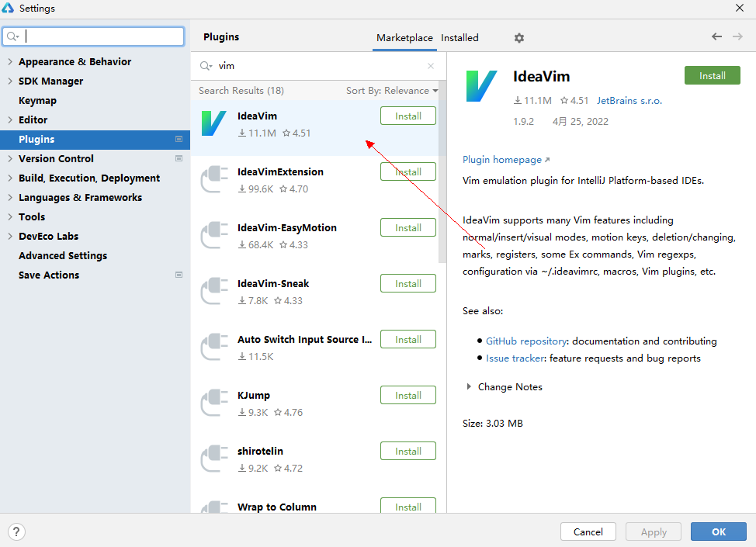Viewport: 756px width, 547px height.
Task: Open the Sort By: Relevance dropdown
Action: (x=391, y=91)
